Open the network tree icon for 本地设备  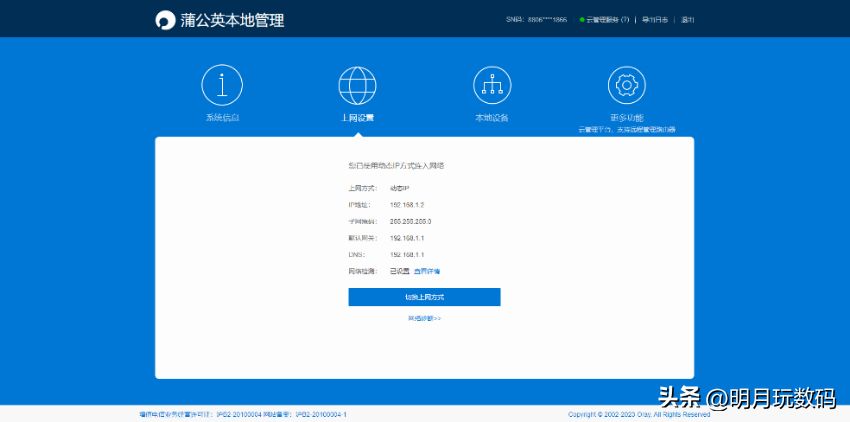click(492, 86)
